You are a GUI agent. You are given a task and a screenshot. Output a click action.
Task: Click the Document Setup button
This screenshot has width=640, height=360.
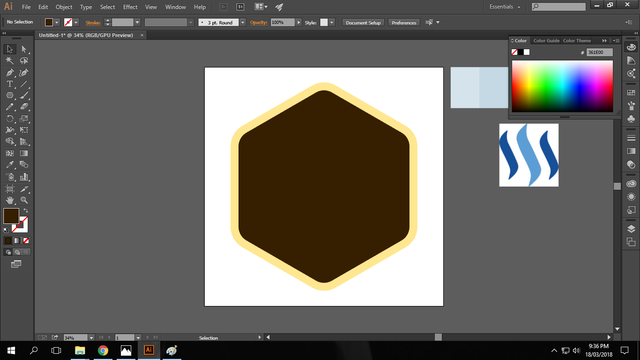[x=363, y=22]
